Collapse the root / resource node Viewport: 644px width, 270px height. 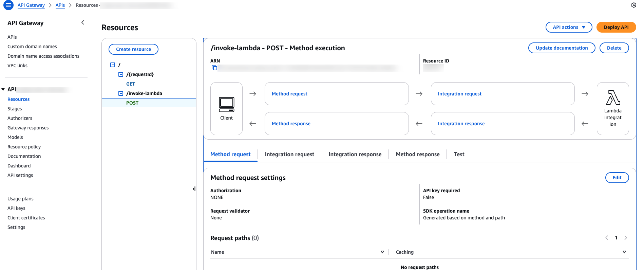click(x=113, y=65)
